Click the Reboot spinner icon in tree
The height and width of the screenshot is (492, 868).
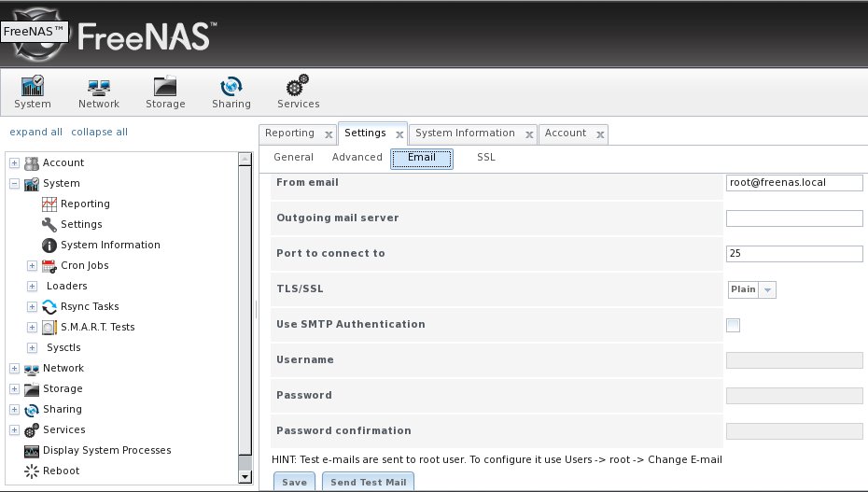(x=32, y=471)
